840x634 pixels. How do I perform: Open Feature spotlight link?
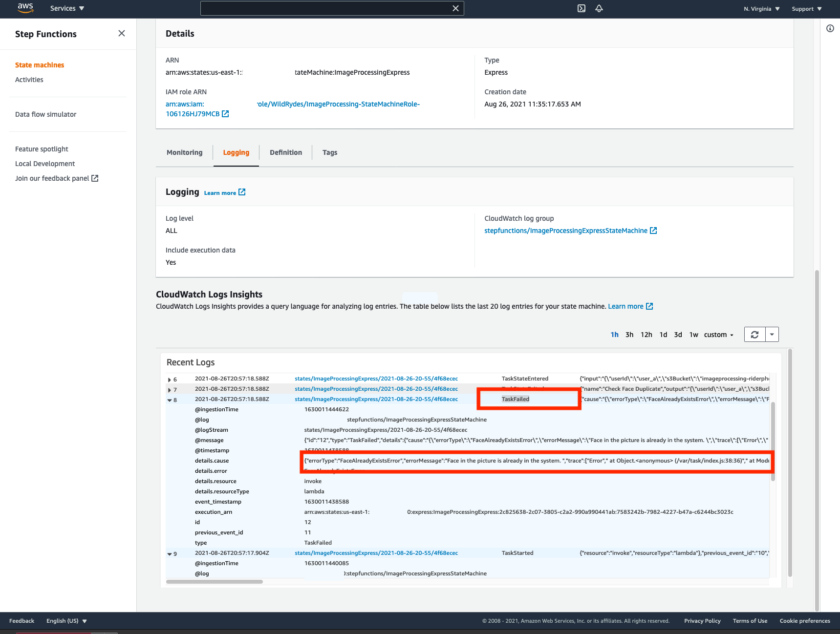(42, 149)
